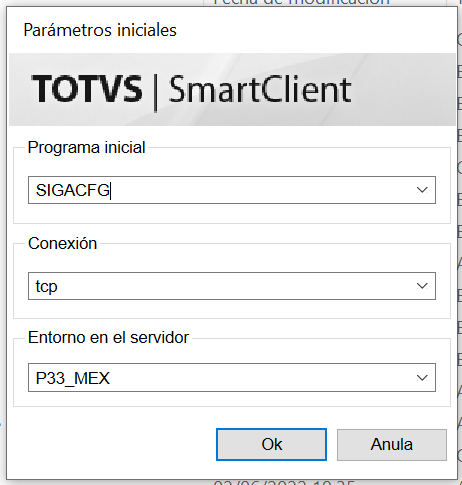This screenshot has height=485, width=462.
Task: Open the Programa inicial dropdown arrow
Action: tap(422, 190)
